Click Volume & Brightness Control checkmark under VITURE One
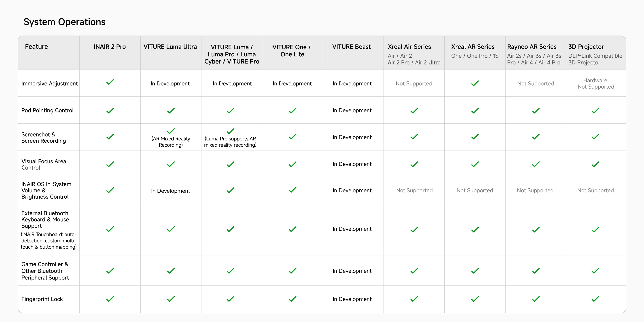The width and height of the screenshot is (644, 322). [292, 190]
